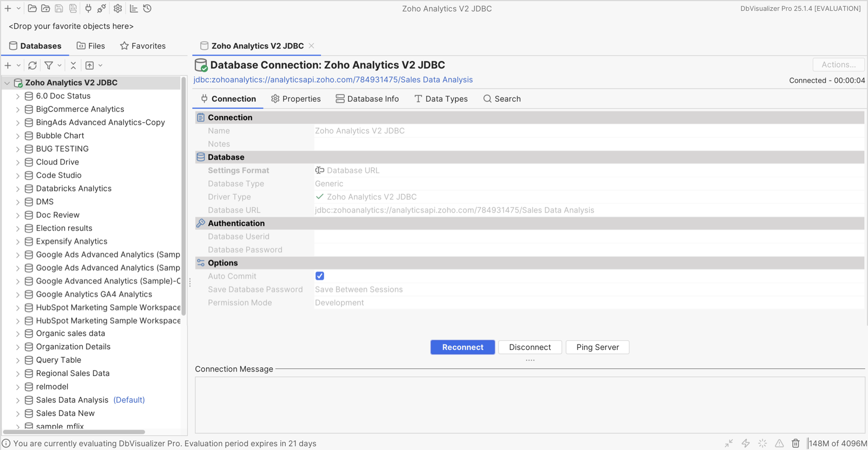This screenshot has width=868, height=450.
Task: Click the Ping Server button
Action: 597,347
